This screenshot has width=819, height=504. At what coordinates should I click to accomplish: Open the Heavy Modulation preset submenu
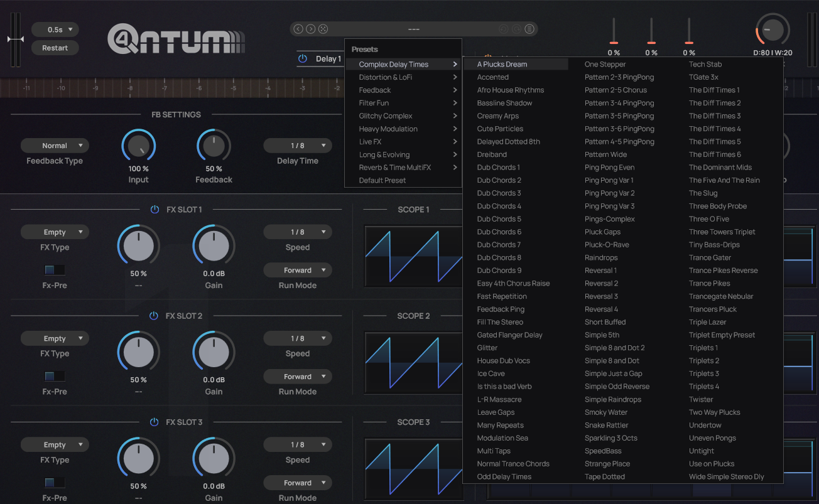pos(403,129)
